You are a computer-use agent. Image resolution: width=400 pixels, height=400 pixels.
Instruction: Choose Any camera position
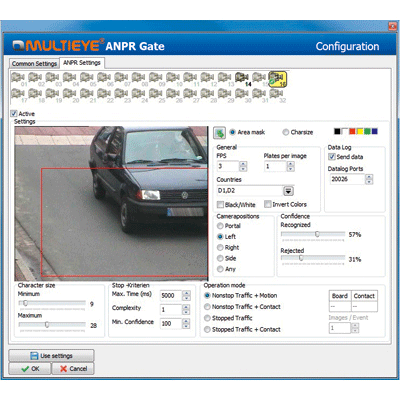pos(220,269)
